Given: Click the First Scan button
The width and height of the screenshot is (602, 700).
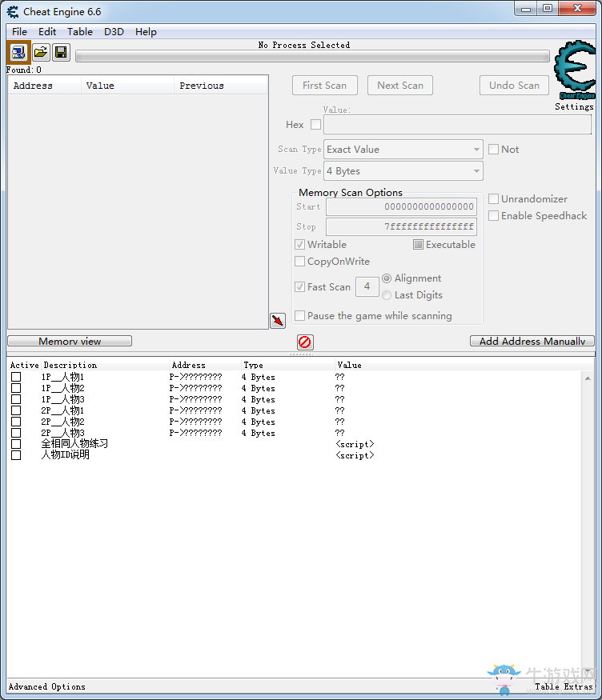Looking at the screenshot, I should [325, 86].
